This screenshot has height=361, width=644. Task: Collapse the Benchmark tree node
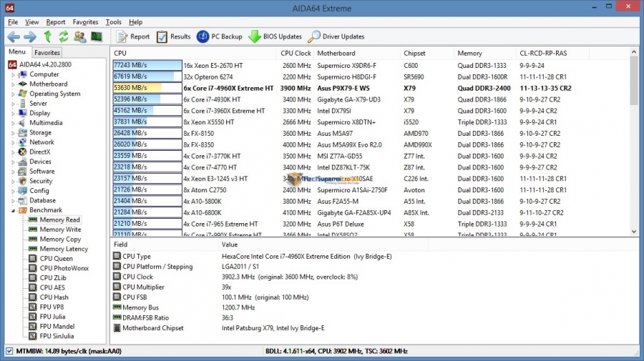point(13,210)
